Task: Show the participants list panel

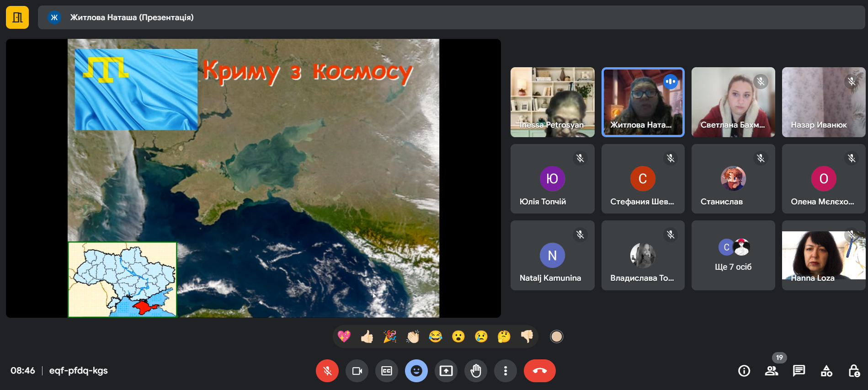Action: (x=772, y=371)
